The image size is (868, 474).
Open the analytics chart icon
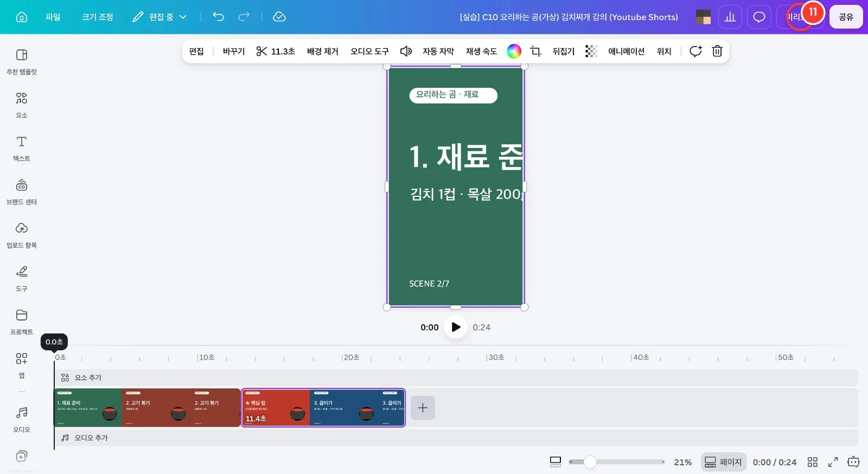pos(730,17)
